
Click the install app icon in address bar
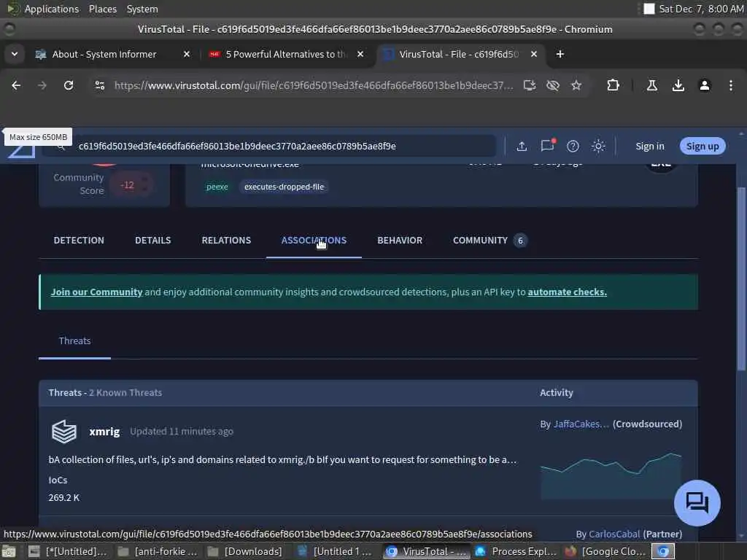[x=530, y=85]
